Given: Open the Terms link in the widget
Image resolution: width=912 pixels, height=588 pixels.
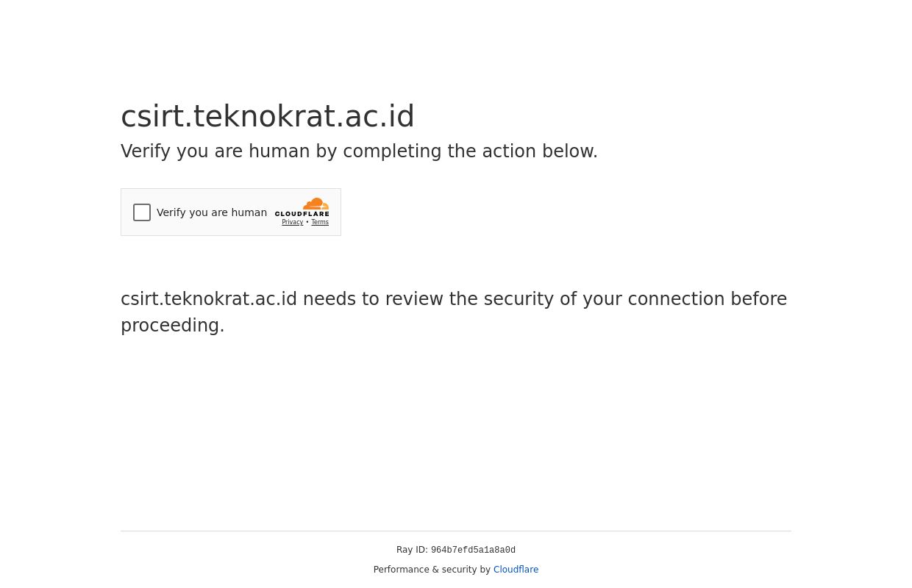Looking at the screenshot, I should coord(320,223).
